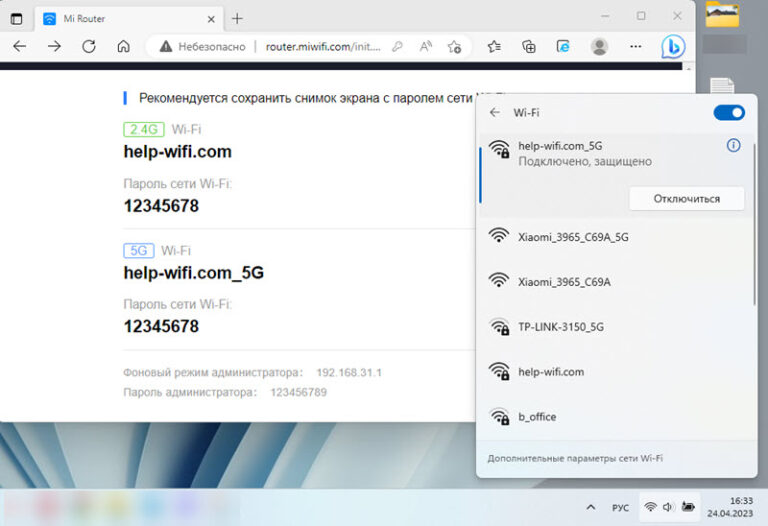Viewport: 768px width, 526px height.
Task: Open the desktop folder icon
Action: [722, 14]
